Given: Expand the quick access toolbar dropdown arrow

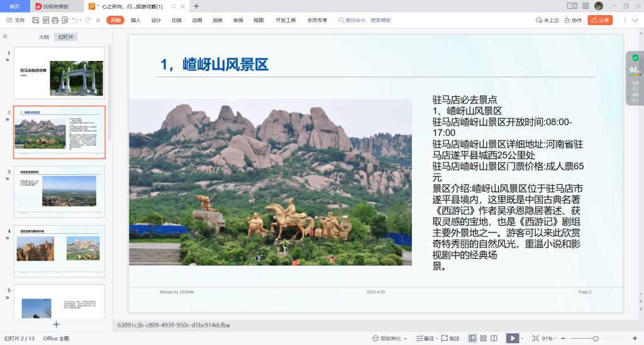Looking at the screenshot, I should [x=98, y=20].
